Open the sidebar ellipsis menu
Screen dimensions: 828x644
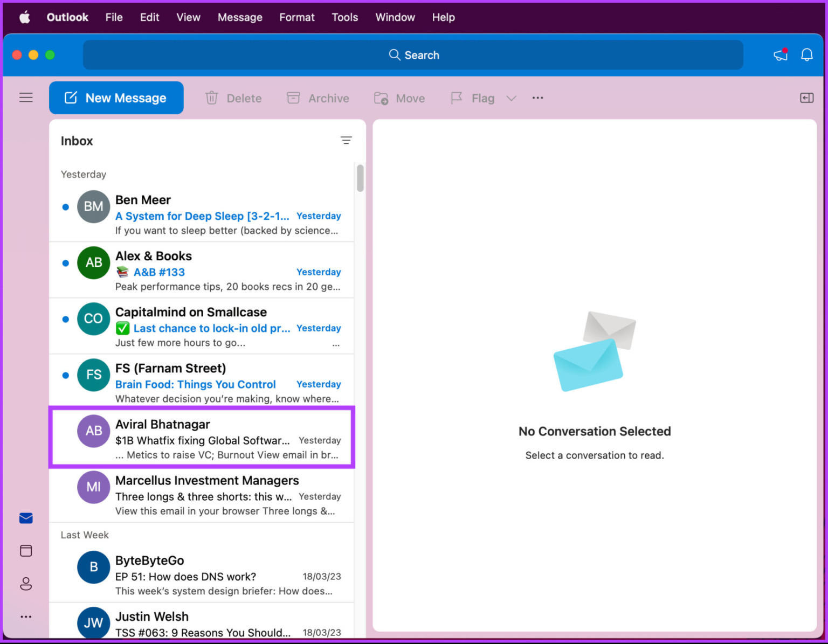(25, 616)
